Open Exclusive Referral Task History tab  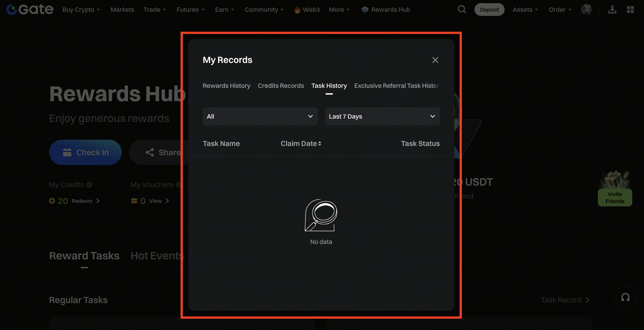point(396,86)
